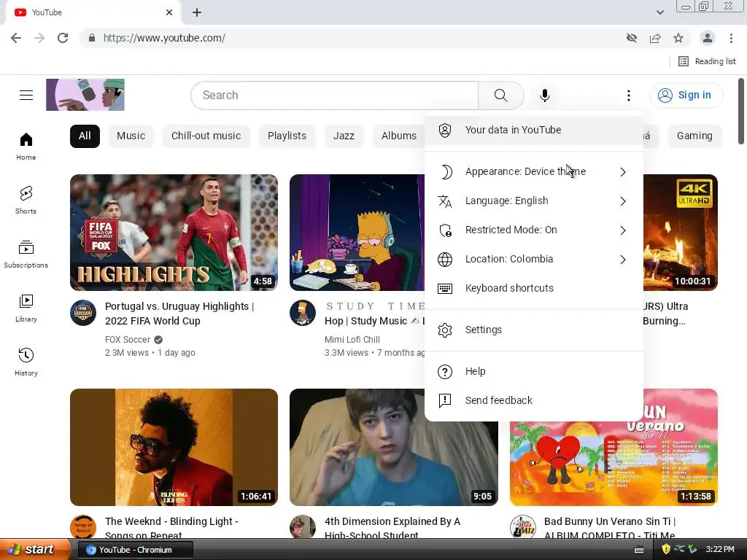Select the Gaming filter chip
This screenshot has width=747, height=560.
[x=694, y=136]
